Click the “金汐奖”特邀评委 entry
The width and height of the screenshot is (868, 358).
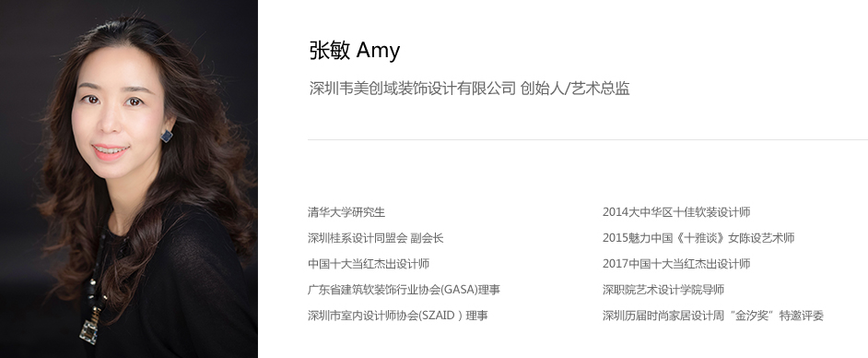pos(713,316)
